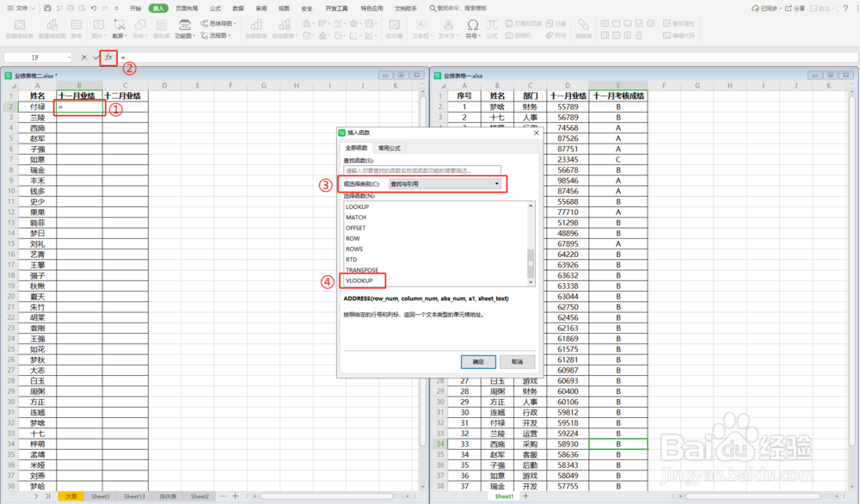Click the 对象 object insert icon
This screenshot has height=504, width=860.
tap(556, 23)
